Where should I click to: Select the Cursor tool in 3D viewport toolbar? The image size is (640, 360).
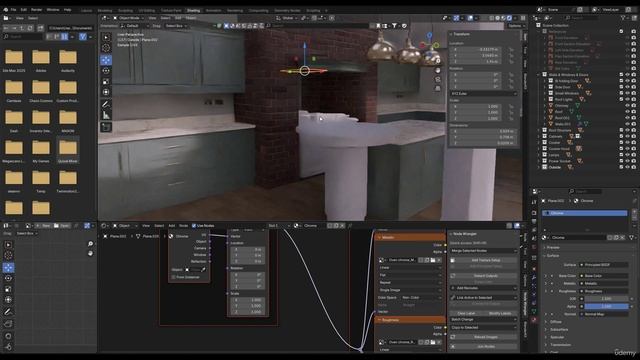pos(106,48)
